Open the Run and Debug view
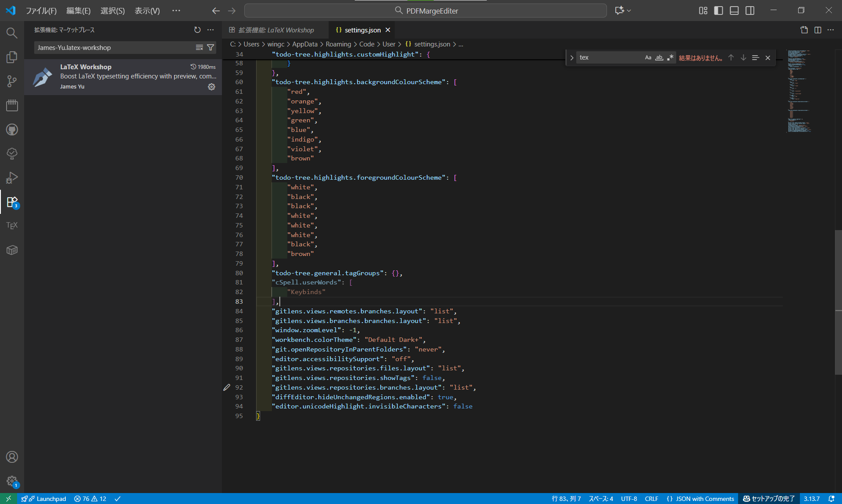Viewport: 842px width, 504px height. coord(12,177)
